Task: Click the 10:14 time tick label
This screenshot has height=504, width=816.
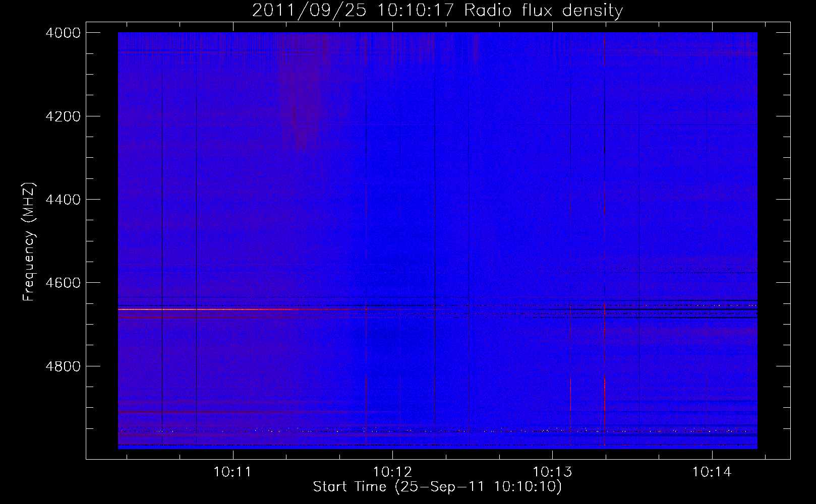Action: pos(712,472)
